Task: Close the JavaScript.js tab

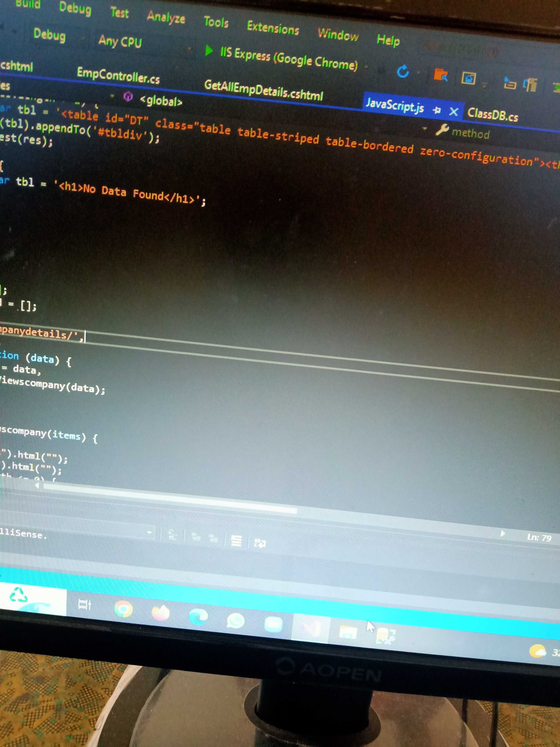Action: click(x=454, y=112)
